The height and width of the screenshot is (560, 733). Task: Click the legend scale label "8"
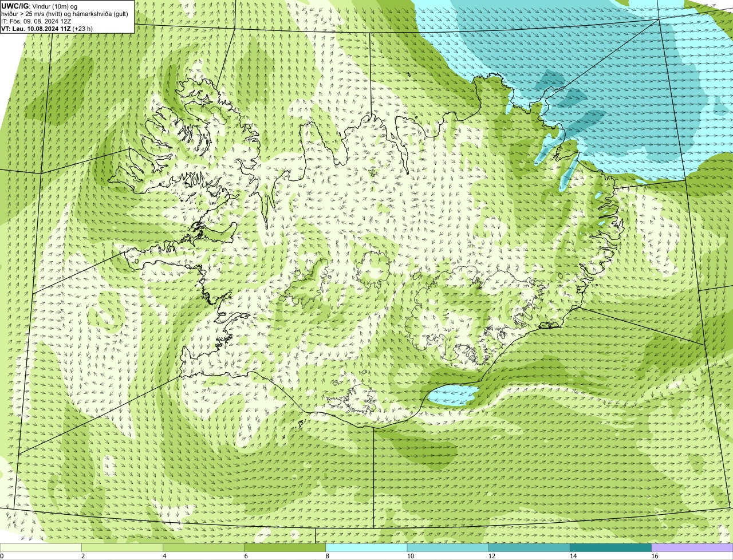[328, 556]
